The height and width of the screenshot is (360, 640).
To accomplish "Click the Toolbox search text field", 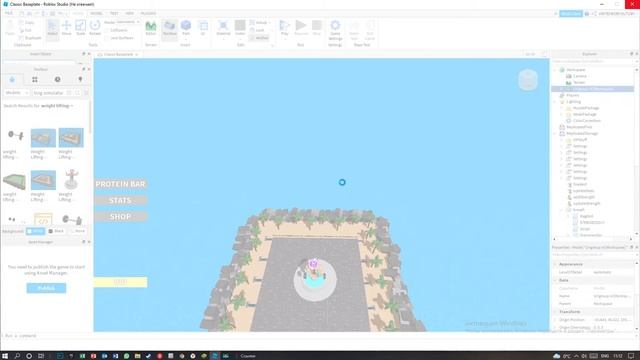I will (49, 93).
